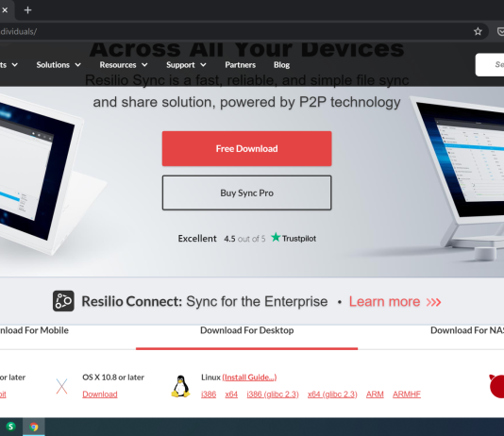Expand the Support dropdown menu
The image size is (504, 436).
(186, 65)
